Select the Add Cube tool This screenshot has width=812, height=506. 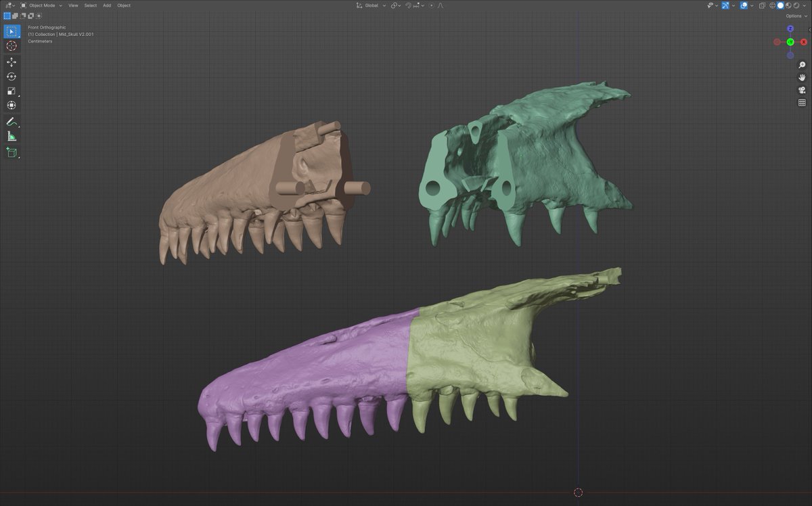12,152
